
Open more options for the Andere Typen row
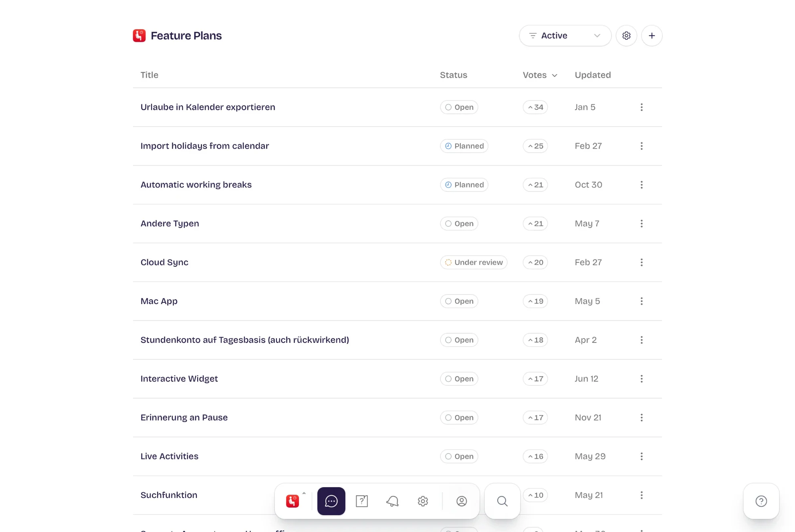click(642, 224)
